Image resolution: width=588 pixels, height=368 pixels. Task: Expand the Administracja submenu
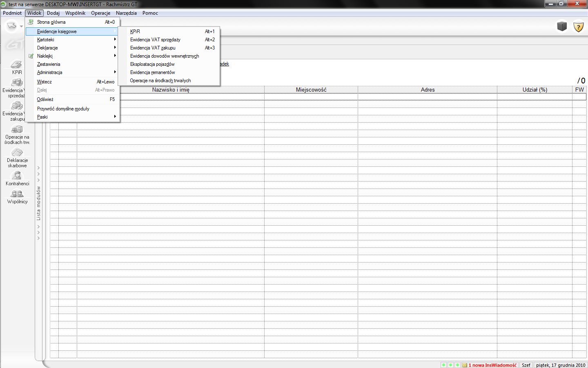click(72, 72)
